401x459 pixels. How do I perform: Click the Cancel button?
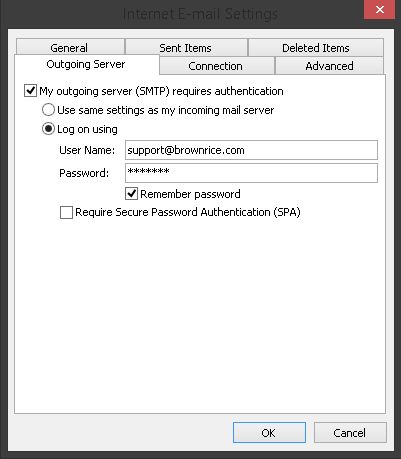pyautogui.click(x=350, y=433)
